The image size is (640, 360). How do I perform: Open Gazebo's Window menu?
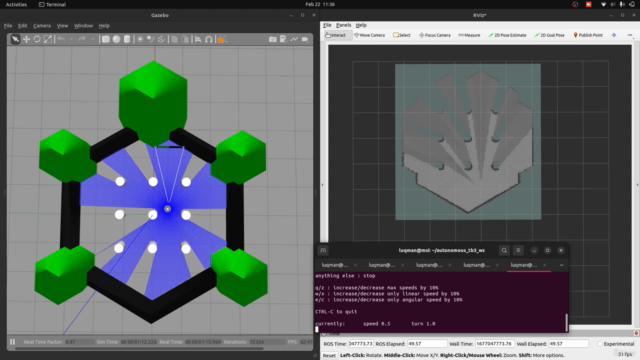[83, 26]
